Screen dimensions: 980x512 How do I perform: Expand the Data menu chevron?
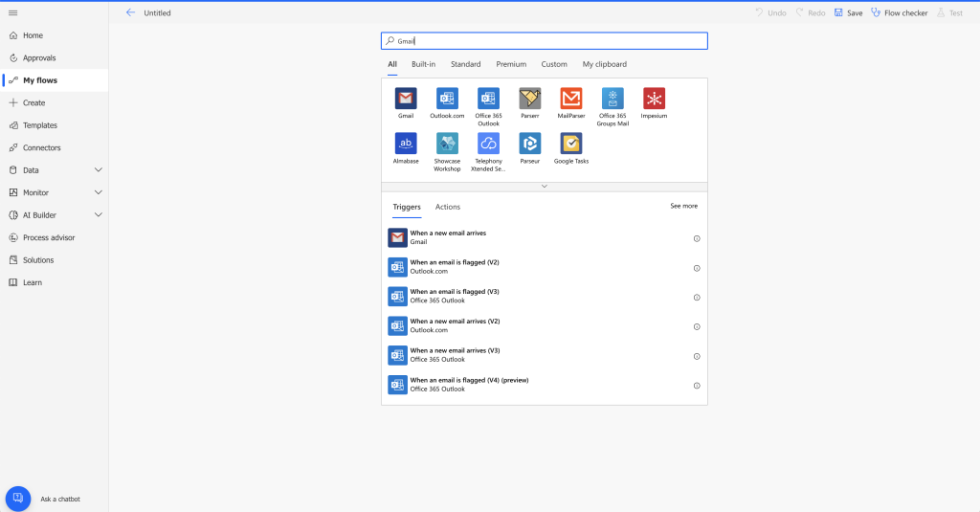pyautogui.click(x=99, y=170)
